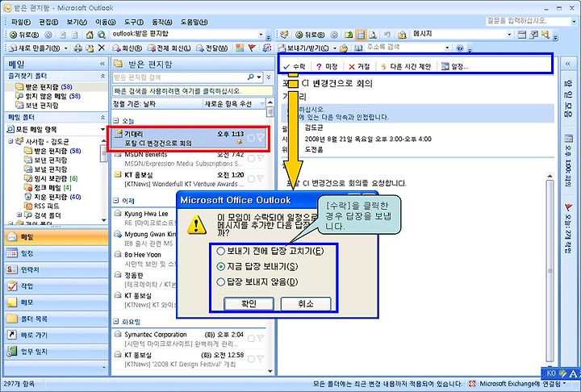Click the web search globe icon
This screenshot has width=581, height=392.
pos(101,35)
